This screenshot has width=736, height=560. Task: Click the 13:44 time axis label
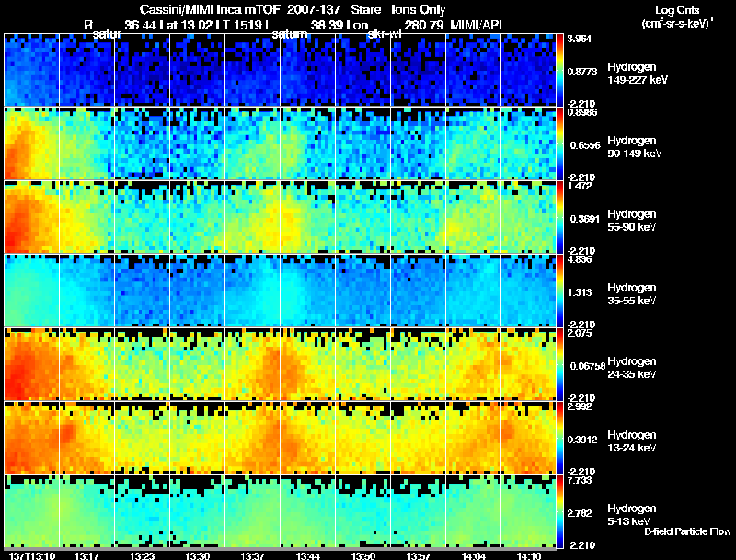click(308, 555)
